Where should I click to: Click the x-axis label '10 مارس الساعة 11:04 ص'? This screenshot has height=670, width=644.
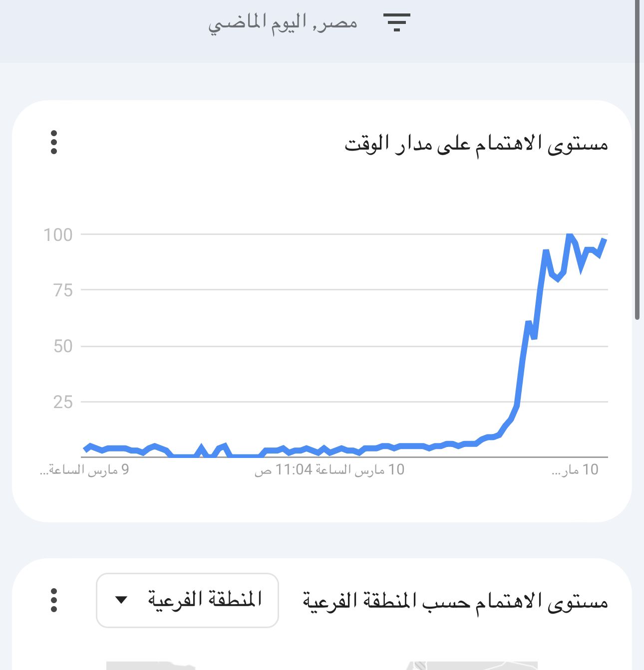coord(329,470)
